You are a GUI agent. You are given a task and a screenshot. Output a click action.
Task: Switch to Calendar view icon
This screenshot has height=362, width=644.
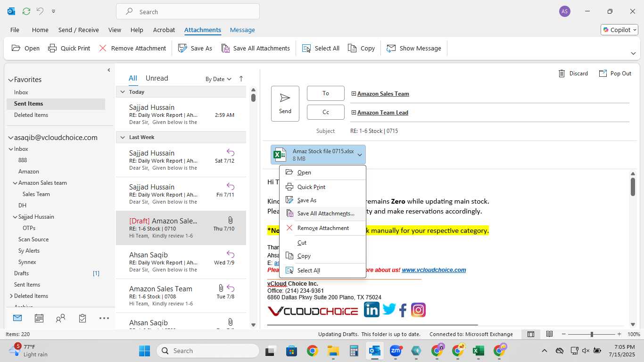(x=39, y=318)
